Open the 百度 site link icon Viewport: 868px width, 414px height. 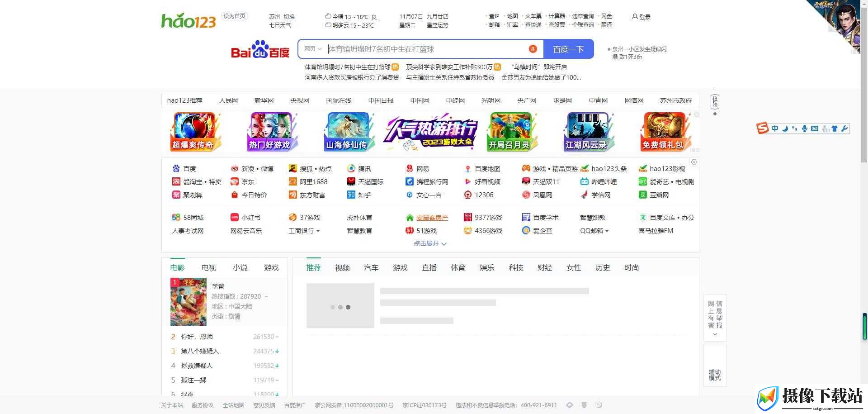pos(176,168)
